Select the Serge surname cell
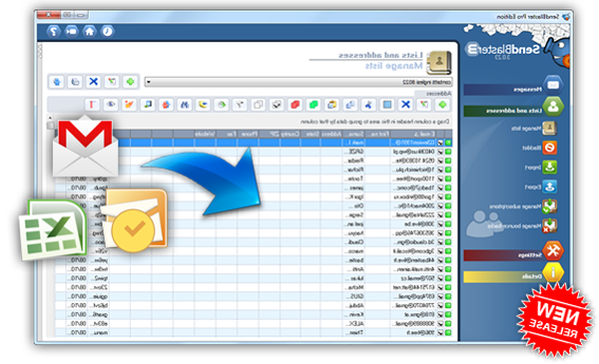The image size is (599, 364). click(353, 214)
